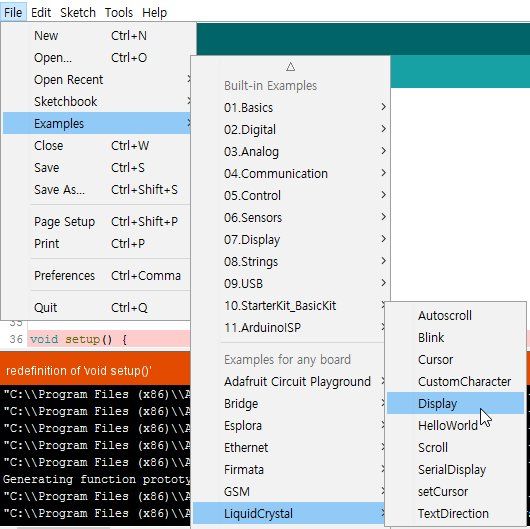Open CustomCharacter example sketch
The image size is (530, 529).
pyautogui.click(x=455, y=381)
